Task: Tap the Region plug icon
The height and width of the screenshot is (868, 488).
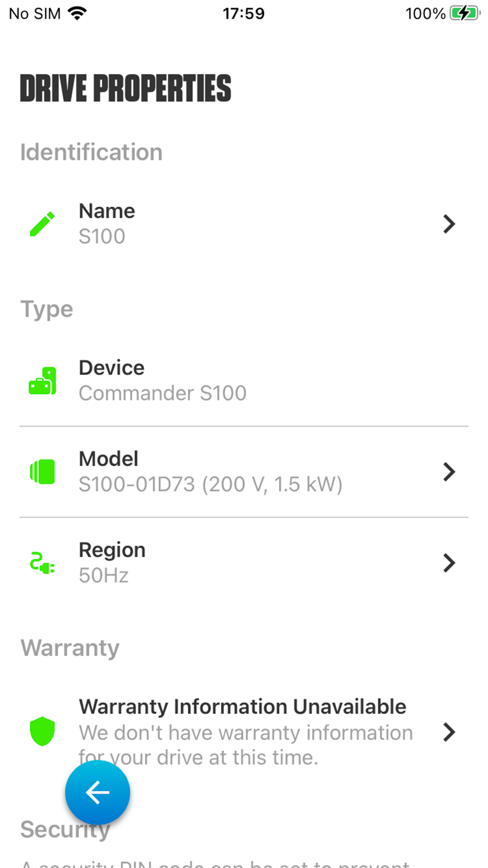Action: 42,563
